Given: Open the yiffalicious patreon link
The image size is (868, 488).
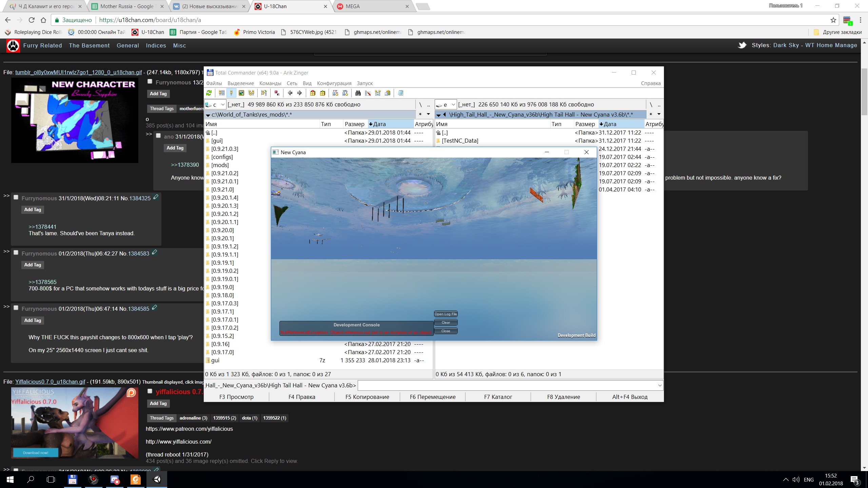Looking at the screenshot, I should pos(189,429).
